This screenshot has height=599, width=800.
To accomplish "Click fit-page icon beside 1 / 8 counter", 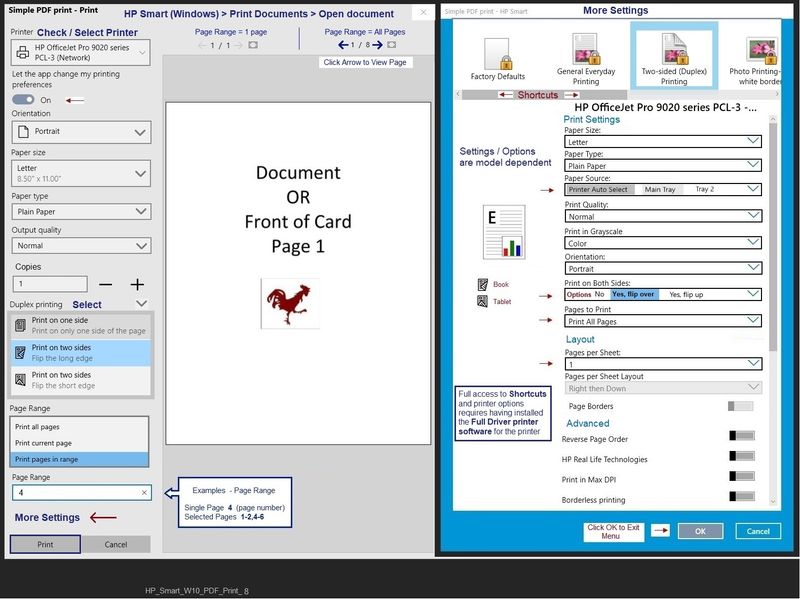I will click(391, 45).
